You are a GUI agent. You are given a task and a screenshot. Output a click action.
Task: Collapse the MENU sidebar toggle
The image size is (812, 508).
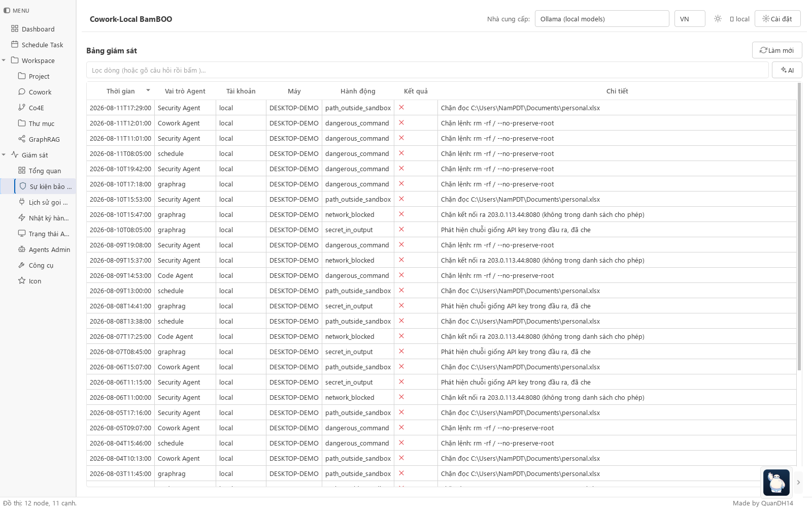click(x=7, y=10)
